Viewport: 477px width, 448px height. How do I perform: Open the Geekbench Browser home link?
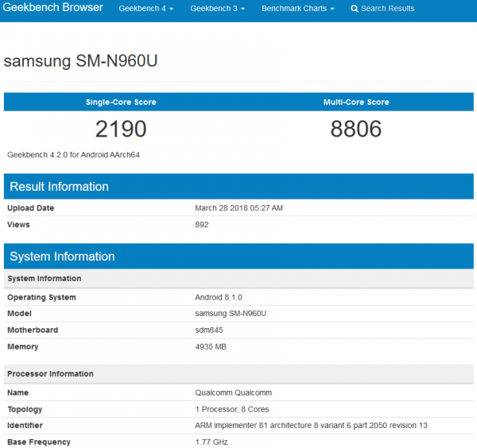pyautogui.click(x=53, y=7)
